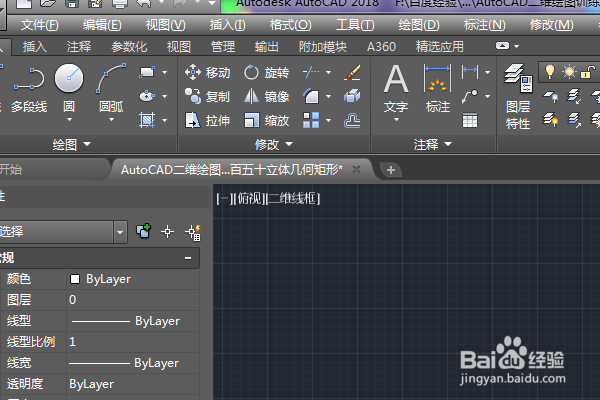Viewport: 600px width, 400px height.
Task: Activate the Mirror (镜像) tool
Action: pos(266,96)
